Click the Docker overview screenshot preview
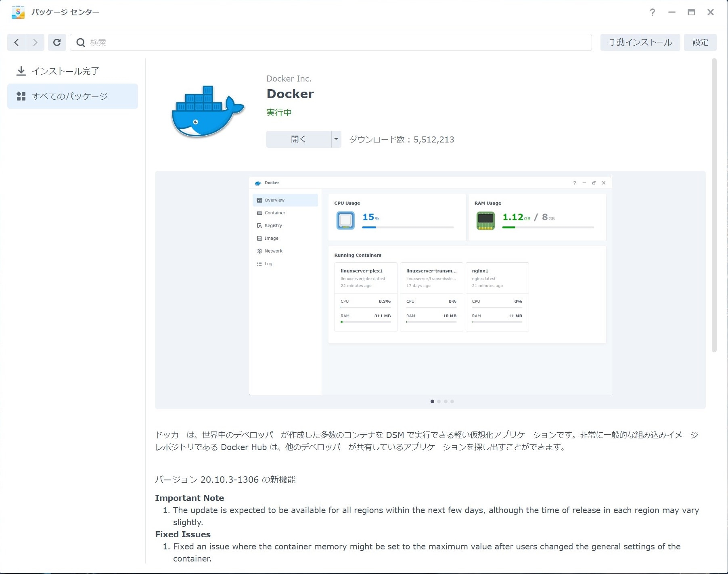Viewport: 728px width, 574px height. (x=430, y=286)
